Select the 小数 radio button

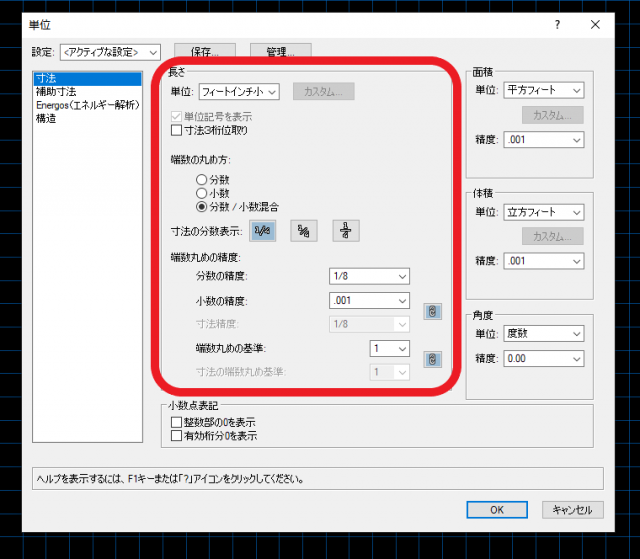202,193
